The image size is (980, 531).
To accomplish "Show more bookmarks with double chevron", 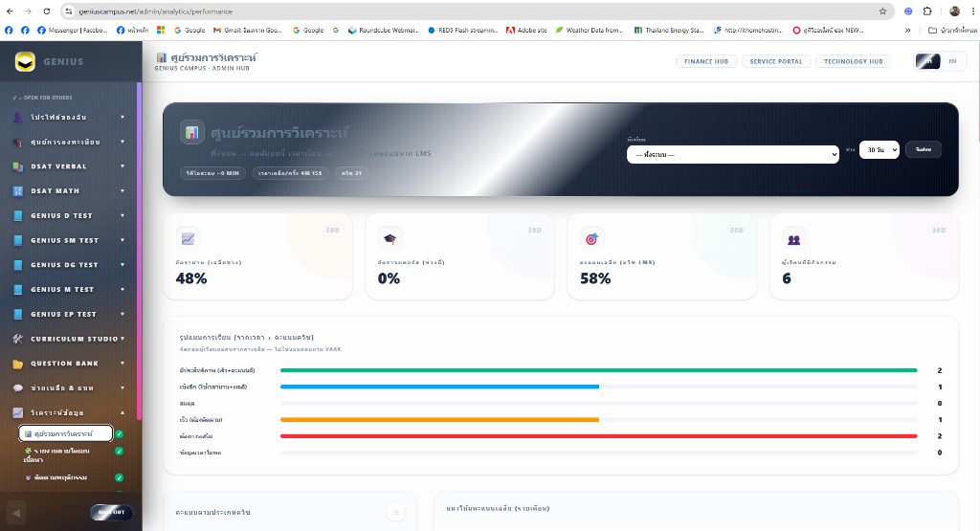I will pyautogui.click(x=907, y=30).
